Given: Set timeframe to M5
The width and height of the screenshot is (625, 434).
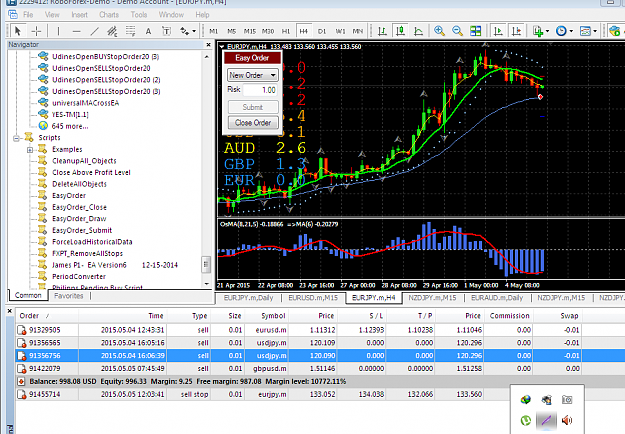Looking at the screenshot, I should [232, 31].
